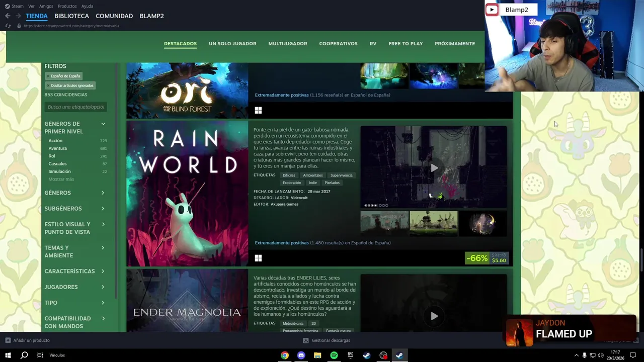The width and height of the screenshot is (644, 362).
Task: Open File Explorer from the taskbar
Action: [317, 355]
